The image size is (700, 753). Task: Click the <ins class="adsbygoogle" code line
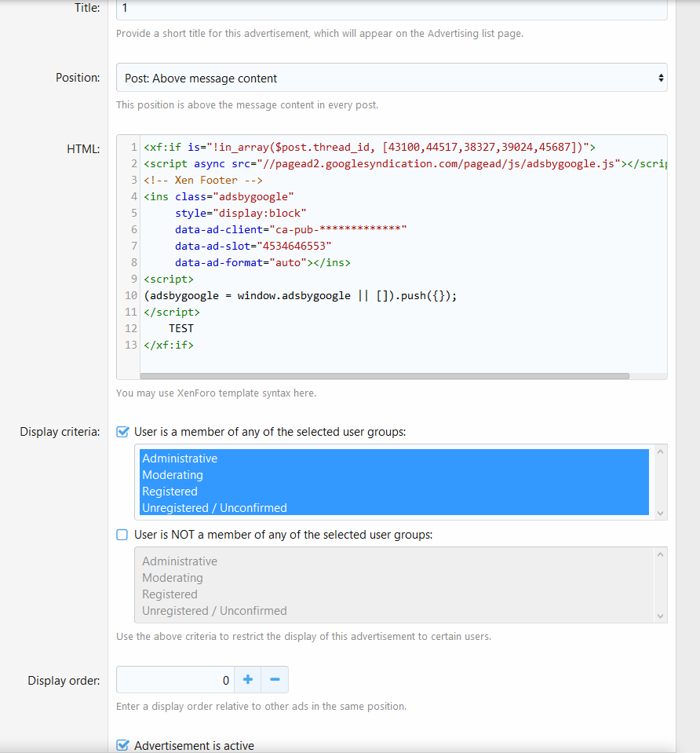click(218, 196)
